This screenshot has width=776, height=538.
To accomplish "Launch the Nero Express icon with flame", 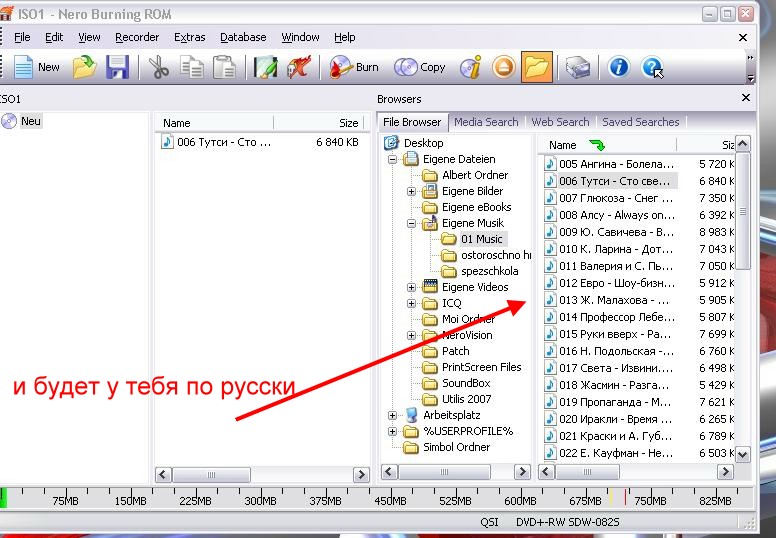I will click(x=298, y=67).
